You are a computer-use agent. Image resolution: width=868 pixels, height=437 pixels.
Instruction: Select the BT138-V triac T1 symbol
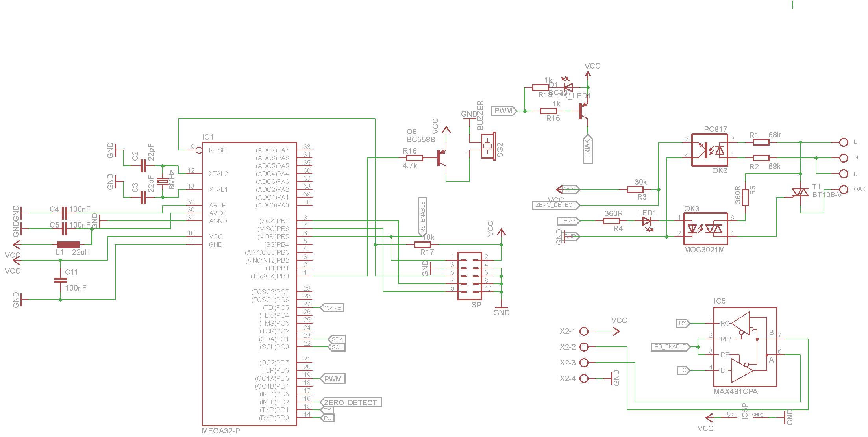pyautogui.click(x=800, y=193)
